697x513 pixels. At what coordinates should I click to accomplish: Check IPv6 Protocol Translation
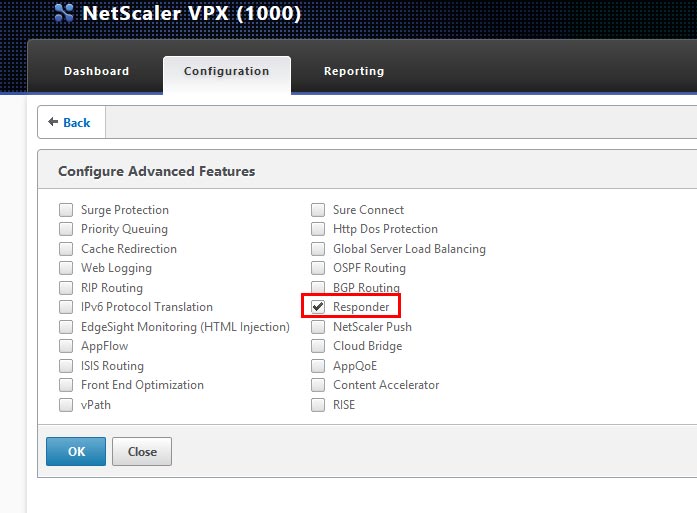[66, 307]
